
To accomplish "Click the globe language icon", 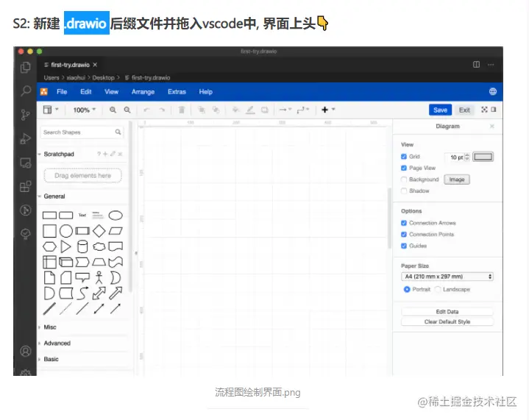I will (493, 91).
